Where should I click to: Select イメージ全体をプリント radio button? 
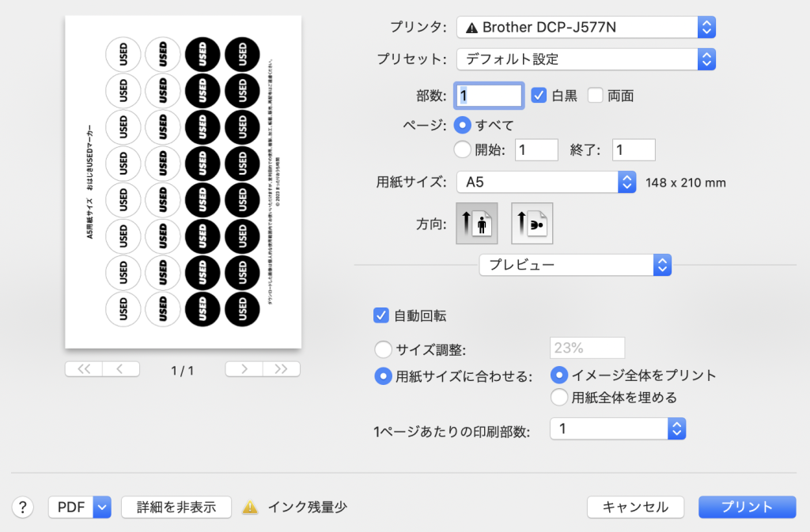pos(559,375)
